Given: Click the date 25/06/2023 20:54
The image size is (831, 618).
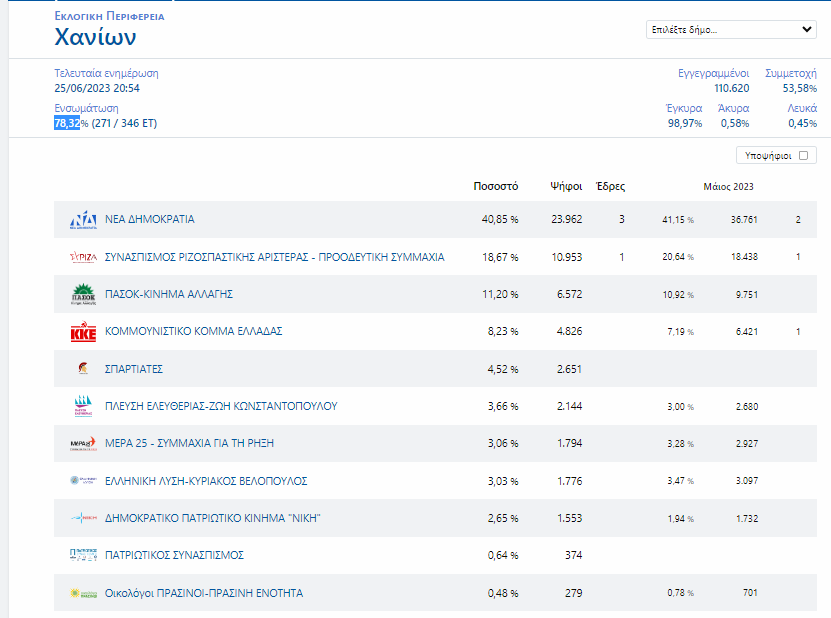Looking at the screenshot, I should pos(97,88).
